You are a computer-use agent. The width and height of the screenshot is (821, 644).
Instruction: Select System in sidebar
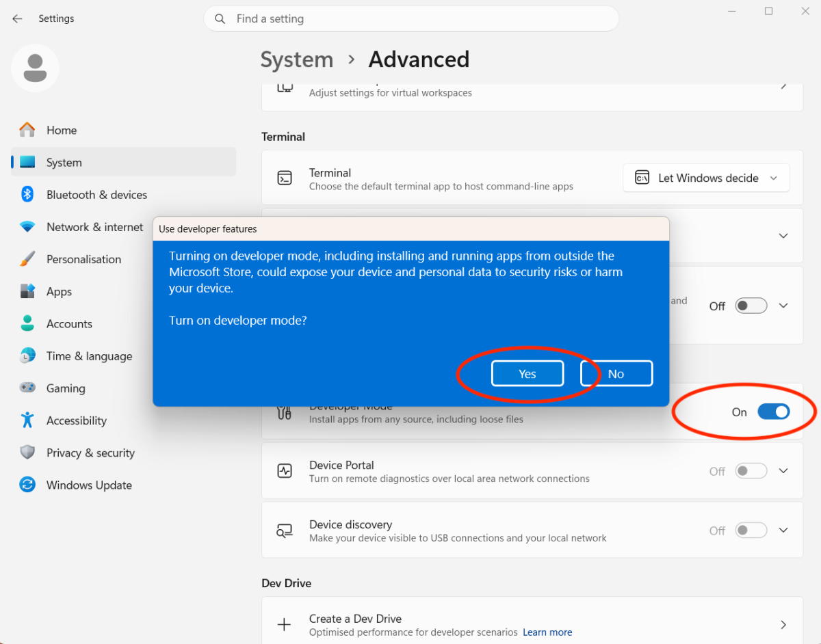pyautogui.click(x=123, y=162)
